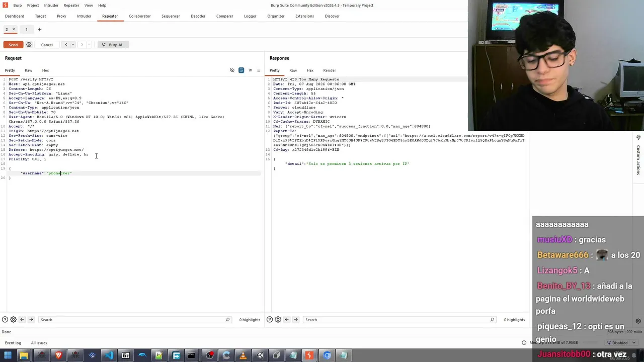This screenshot has width=644, height=362.
Task: Open Unity from taskbar
Action: tap(260, 355)
